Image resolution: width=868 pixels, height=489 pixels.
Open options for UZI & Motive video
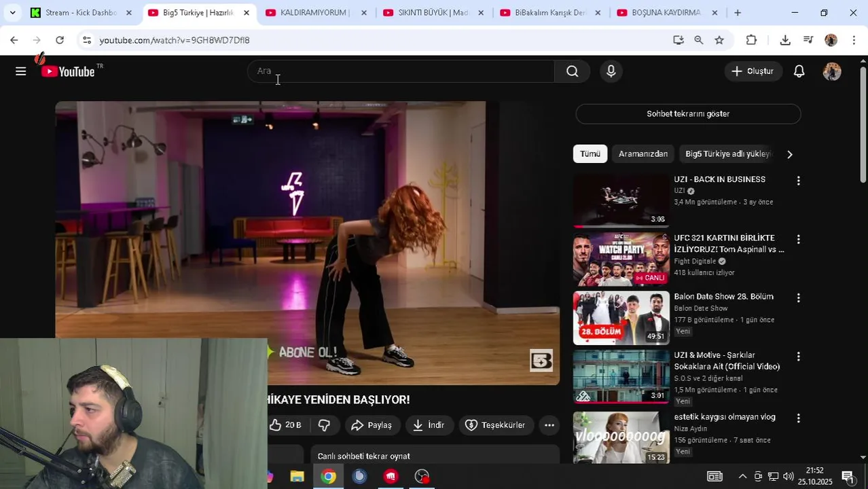tap(799, 356)
